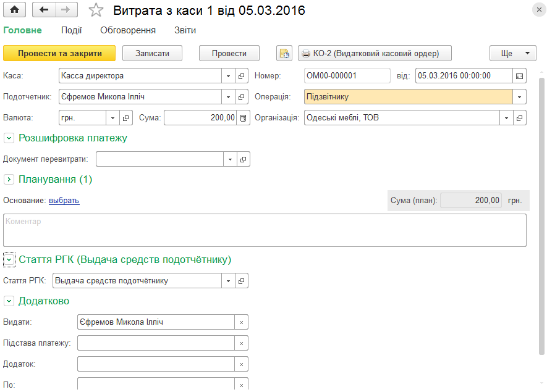This screenshot has width=547, height=392.
Task: Click the forward arrow button
Action: [x=66, y=10]
